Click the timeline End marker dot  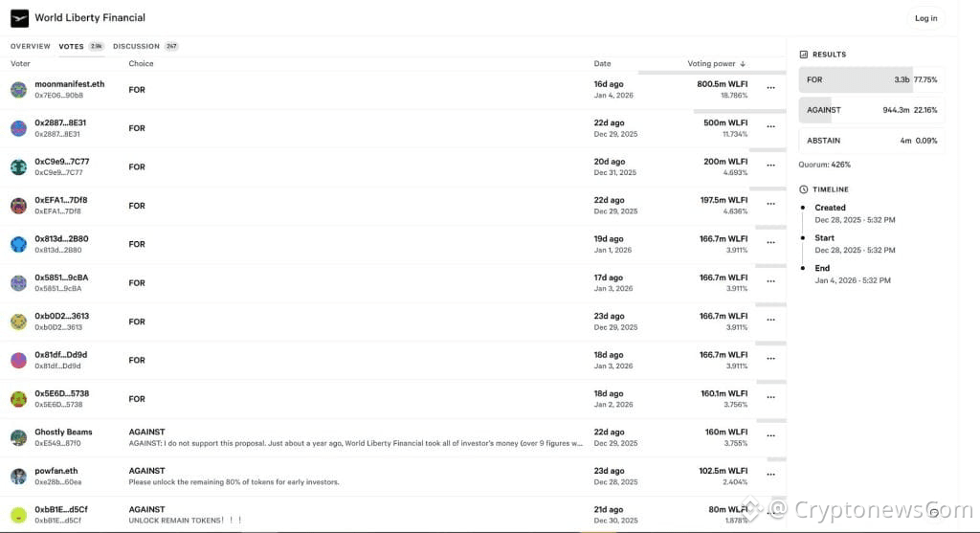pyautogui.click(x=803, y=268)
